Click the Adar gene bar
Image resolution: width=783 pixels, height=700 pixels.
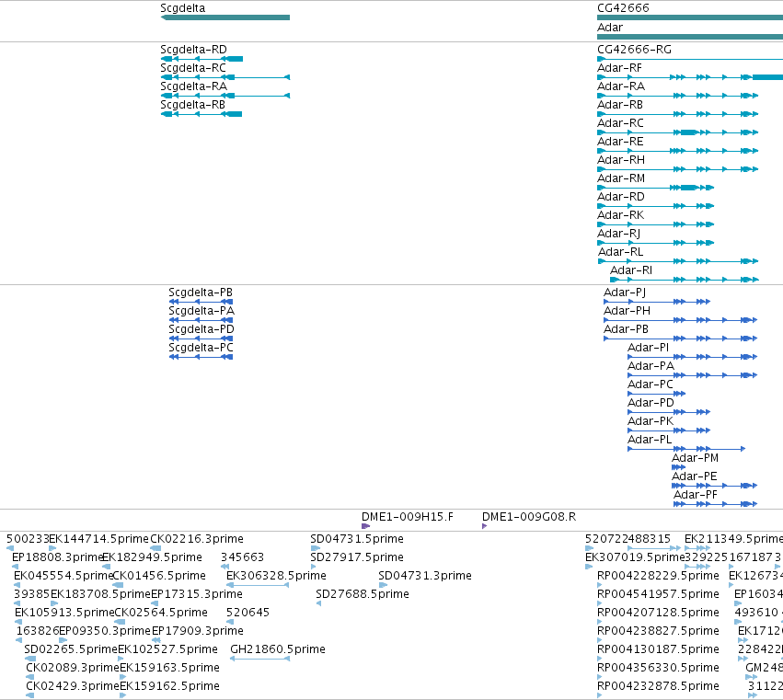[690, 37]
